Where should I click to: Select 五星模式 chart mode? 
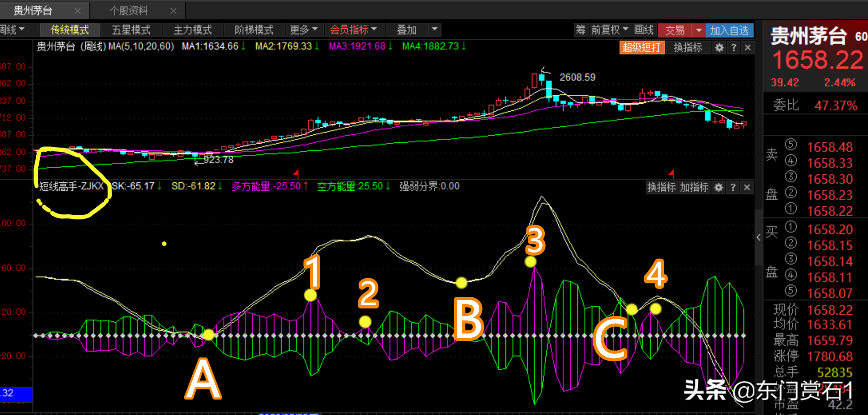[x=131, y=30]
